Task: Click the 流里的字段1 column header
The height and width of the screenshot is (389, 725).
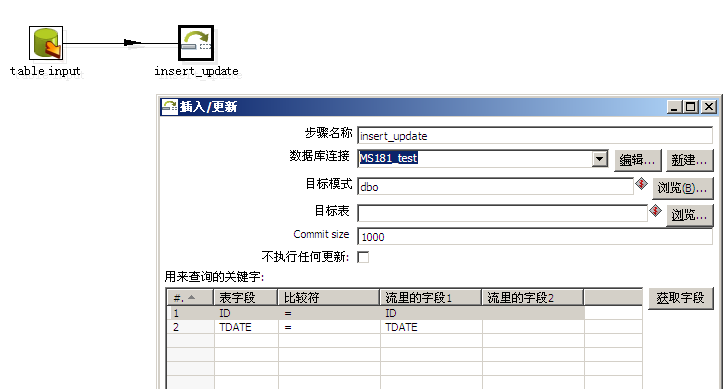Action: point(431,298)
